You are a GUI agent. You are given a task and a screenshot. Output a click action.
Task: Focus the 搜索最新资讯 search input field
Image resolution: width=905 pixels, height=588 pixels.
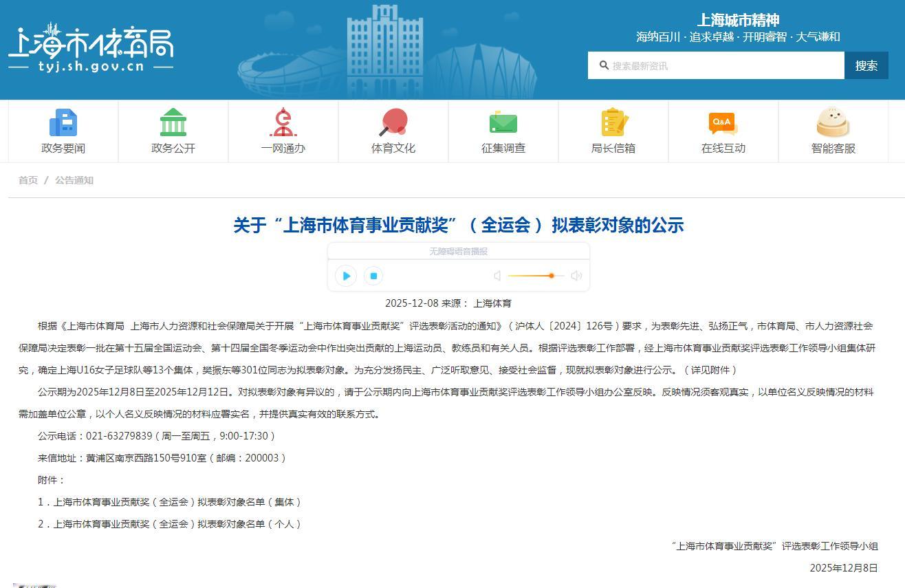716,65
